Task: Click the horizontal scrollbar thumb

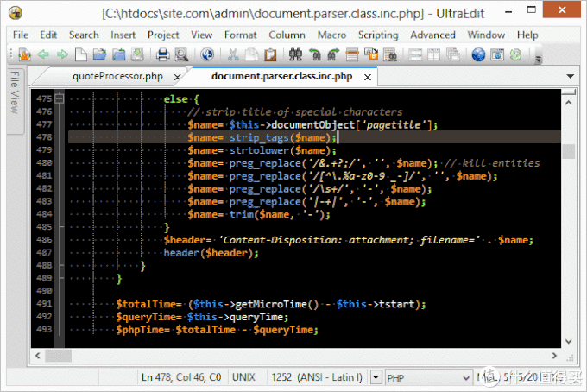Action: pos(58,356)
